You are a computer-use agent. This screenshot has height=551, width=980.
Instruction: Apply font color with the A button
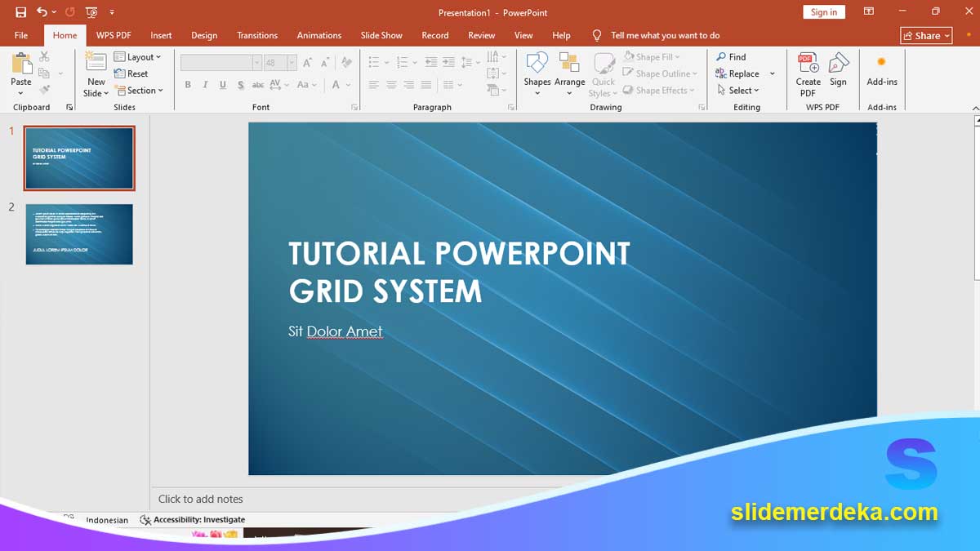pos(336,85)
